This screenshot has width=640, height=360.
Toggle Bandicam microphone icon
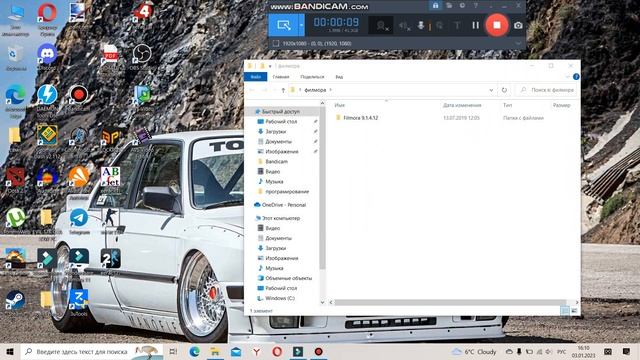421,25
